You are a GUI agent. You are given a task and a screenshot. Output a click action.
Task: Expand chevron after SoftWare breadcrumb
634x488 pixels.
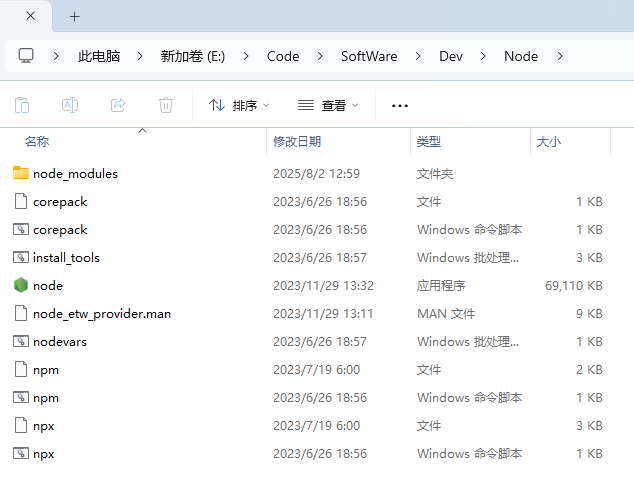coord(418,56)
